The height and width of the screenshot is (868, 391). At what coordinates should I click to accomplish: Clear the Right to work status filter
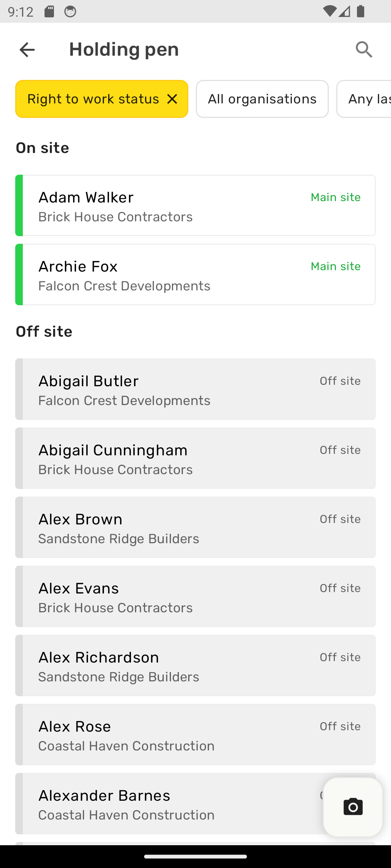click(172, 99)
